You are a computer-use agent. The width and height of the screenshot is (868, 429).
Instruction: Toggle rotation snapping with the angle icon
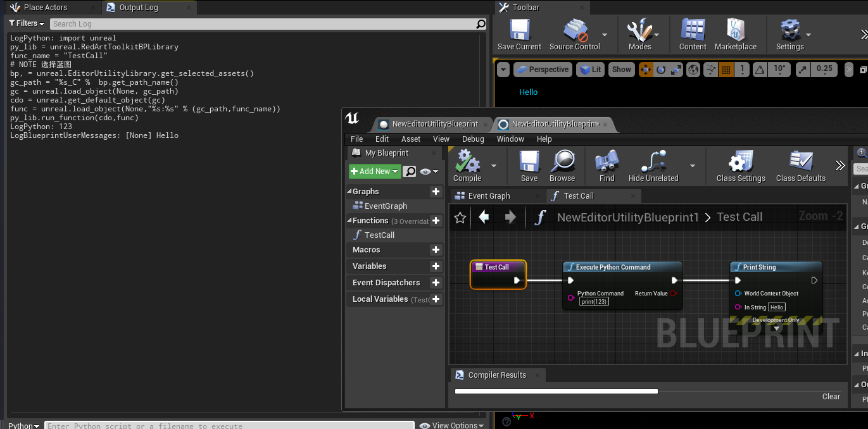pos(761,70)
